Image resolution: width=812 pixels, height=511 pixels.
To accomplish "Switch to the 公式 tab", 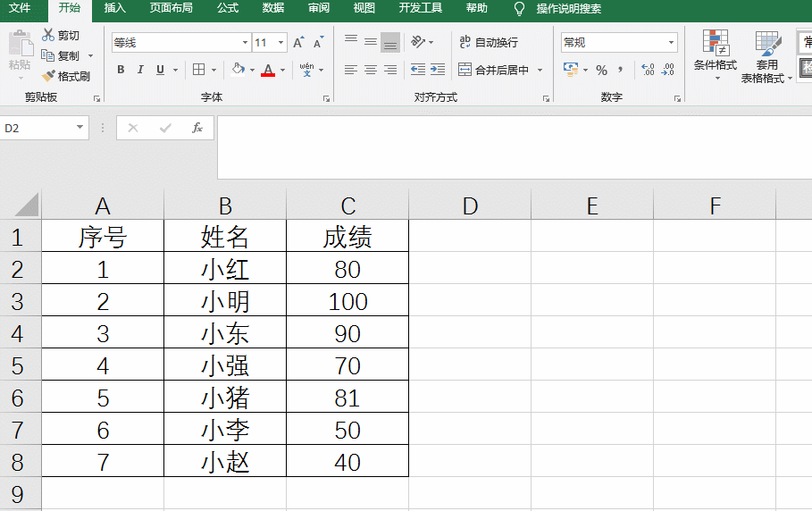I will [228, 8].
